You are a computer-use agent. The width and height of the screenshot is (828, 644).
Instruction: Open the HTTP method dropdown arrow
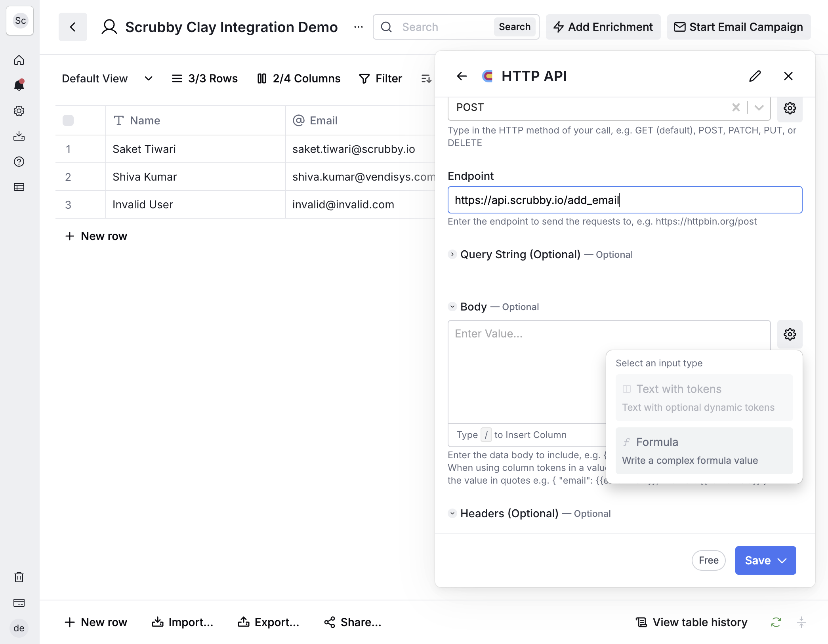tap(759, 107)
